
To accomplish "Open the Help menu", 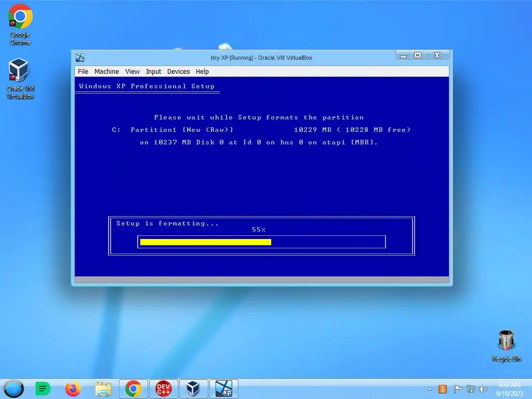I will click(202, 71).
